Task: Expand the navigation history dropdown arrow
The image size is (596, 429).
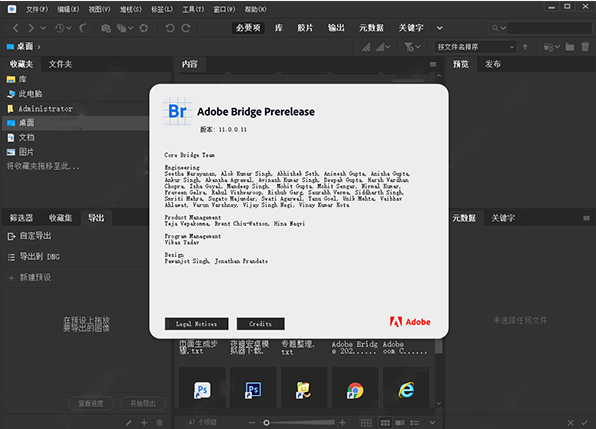Action: pos(43,28)
